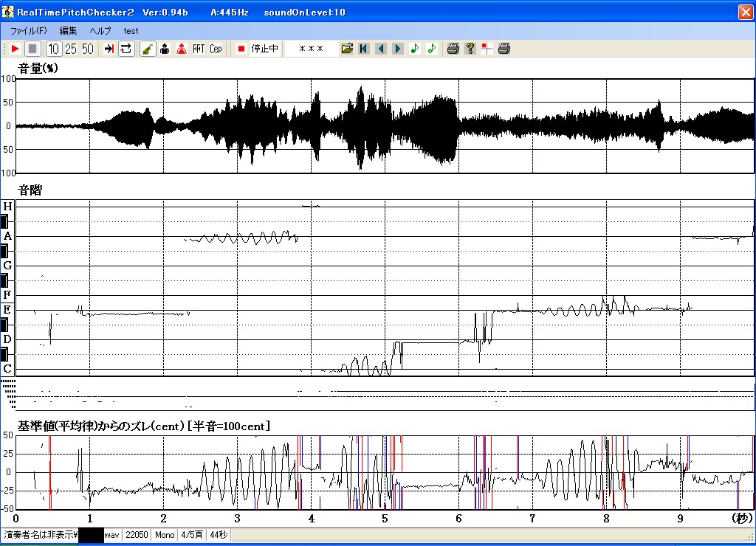Click the 演奏者名は非表示 status text
This screenshot has height=546, width=756.
tap(41, 535)
